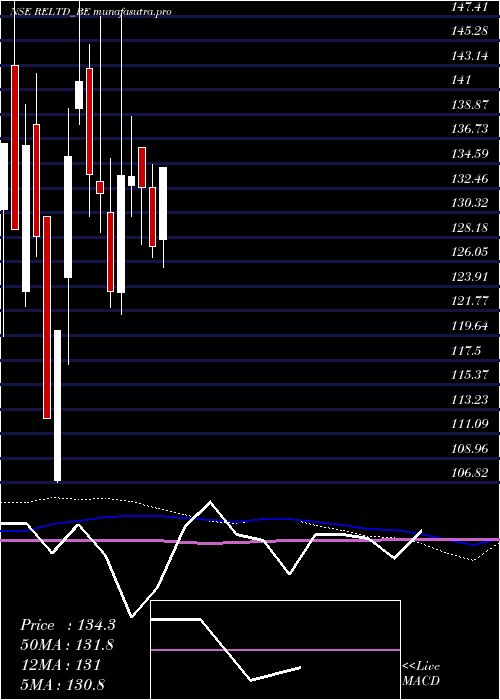This screenshot has width=500, height=700.
Task: Click the long white candle reaching 106.82
Action: 58,405
